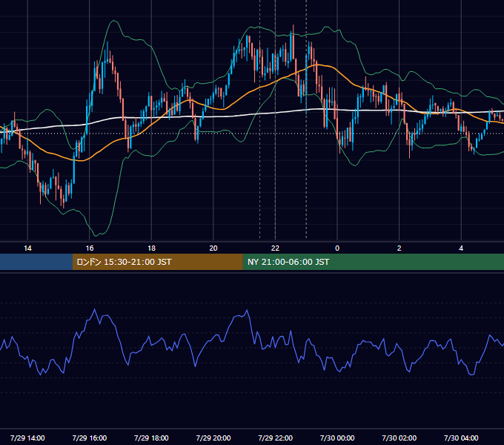Click the 7/29 16:00 date label
The height and width of the screenshot is (445, 504).
(90, 438)
